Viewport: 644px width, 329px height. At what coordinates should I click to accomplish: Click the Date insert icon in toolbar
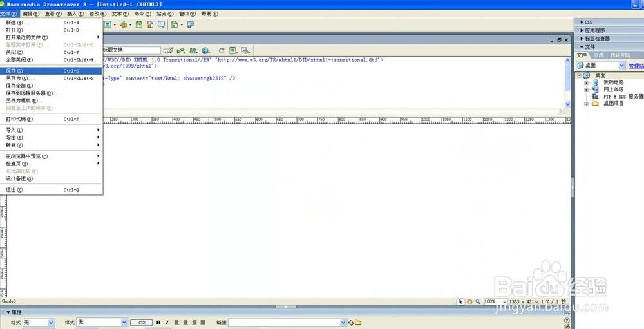click(x=139, y=24)
